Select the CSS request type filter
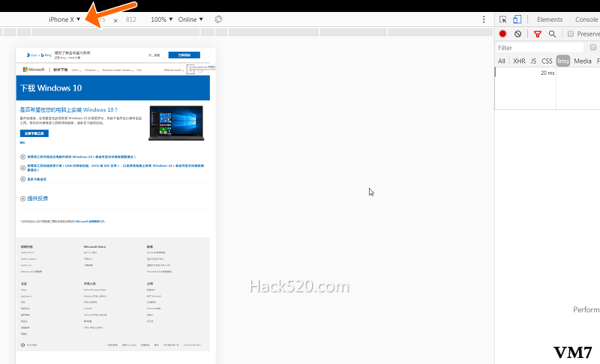Viewport: 600px width, 364px height. click(x=547, y=61)
